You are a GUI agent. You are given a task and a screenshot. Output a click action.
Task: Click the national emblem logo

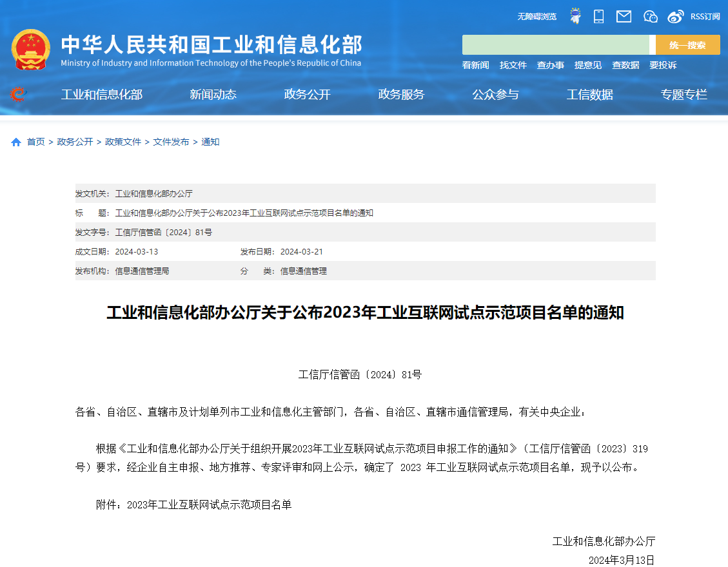click(30, 49)
